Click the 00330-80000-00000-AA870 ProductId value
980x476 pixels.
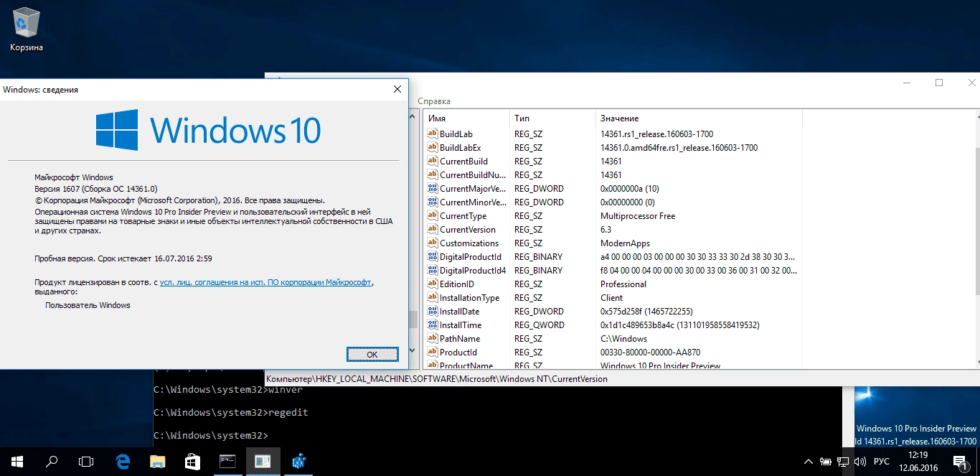click(650, 353)
